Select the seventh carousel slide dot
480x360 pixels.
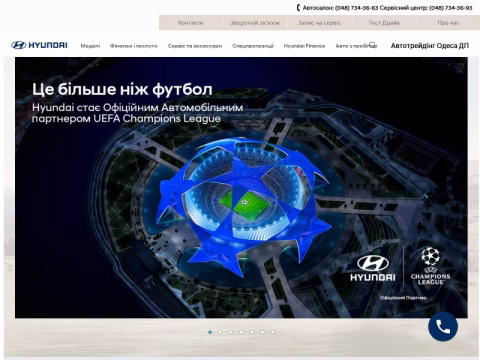(x=273, y=332)
